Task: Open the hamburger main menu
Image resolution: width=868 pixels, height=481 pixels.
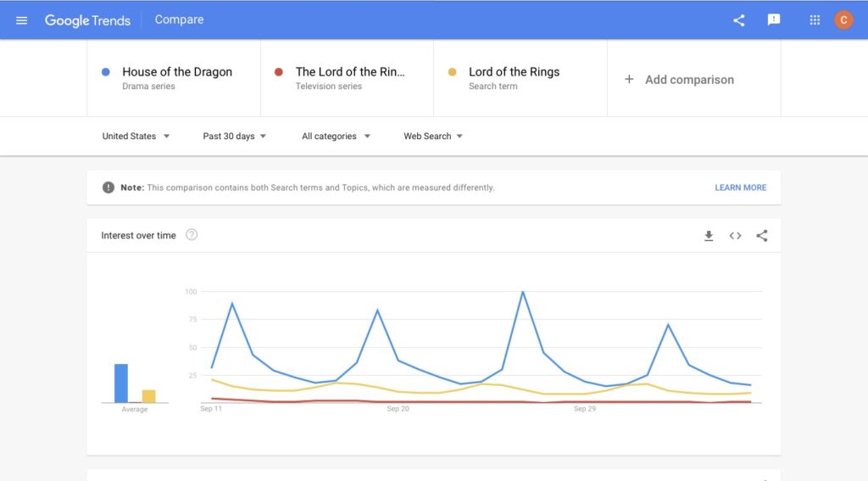Action: pyautogui.click(x=21, y=20)
